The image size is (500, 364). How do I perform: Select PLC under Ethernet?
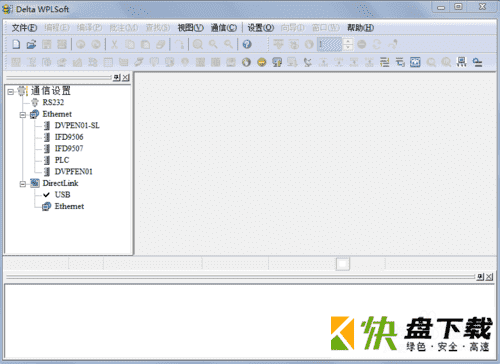pyautogui.click(x=62, y=160)
